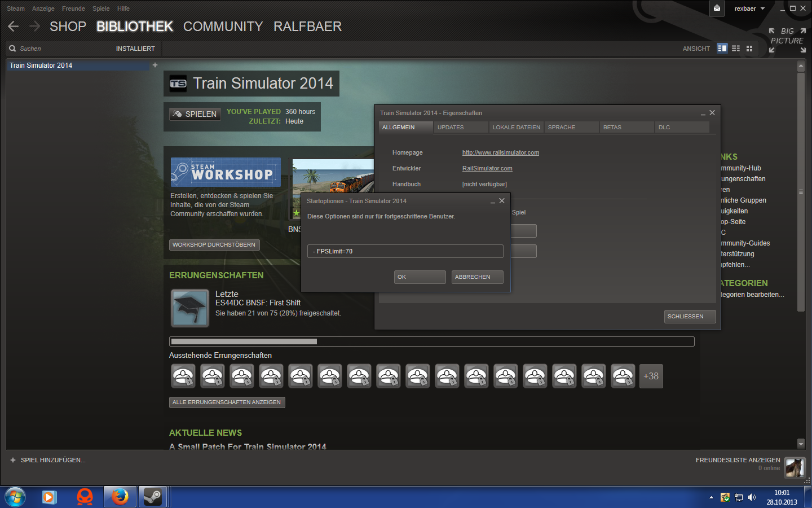
Task: Open the Windows Start button
Action: tap(15, 497)
